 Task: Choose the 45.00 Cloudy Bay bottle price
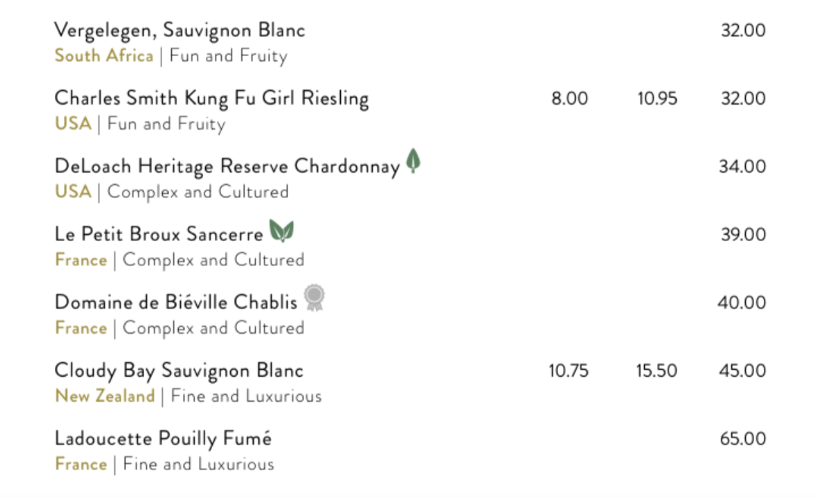[x=742, y=371]
